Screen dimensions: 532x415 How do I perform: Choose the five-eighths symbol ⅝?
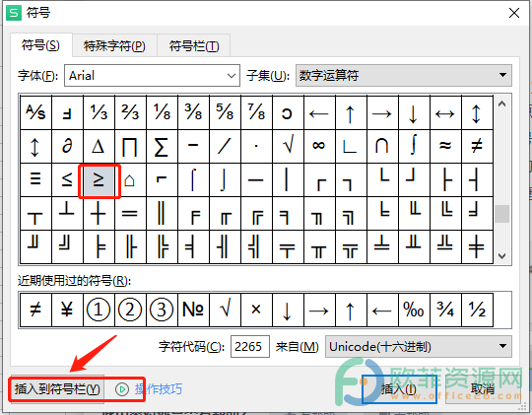pos(225,112)
